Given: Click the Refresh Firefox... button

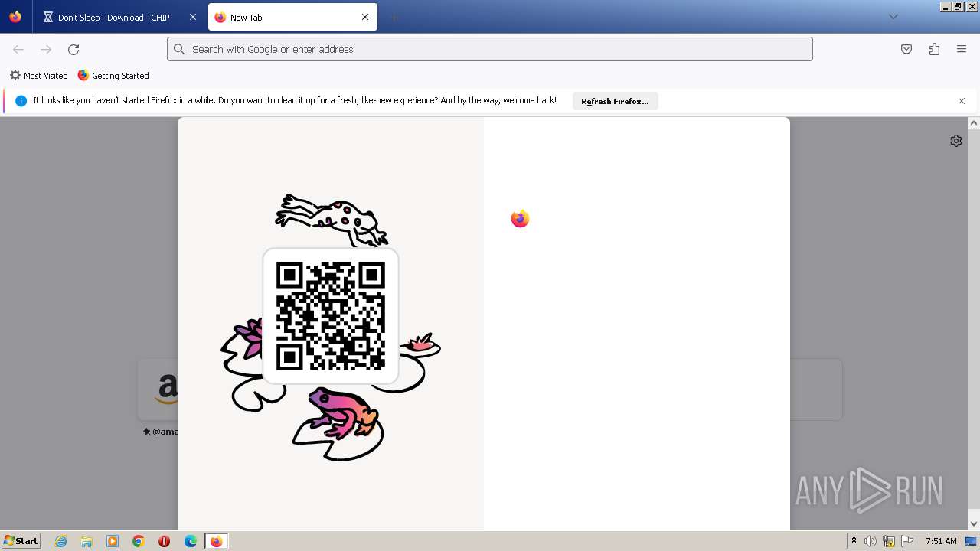Looking at the screenshot, I should pos(615,101).
